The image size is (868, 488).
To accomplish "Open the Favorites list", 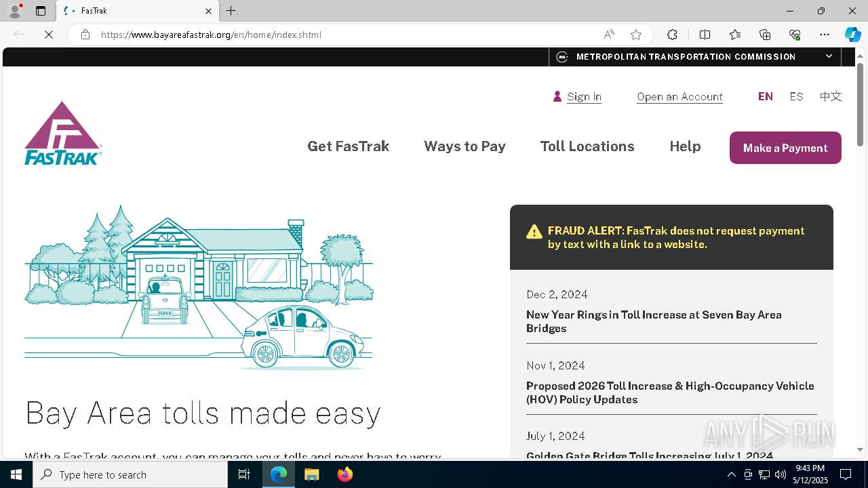I will 735,35.
